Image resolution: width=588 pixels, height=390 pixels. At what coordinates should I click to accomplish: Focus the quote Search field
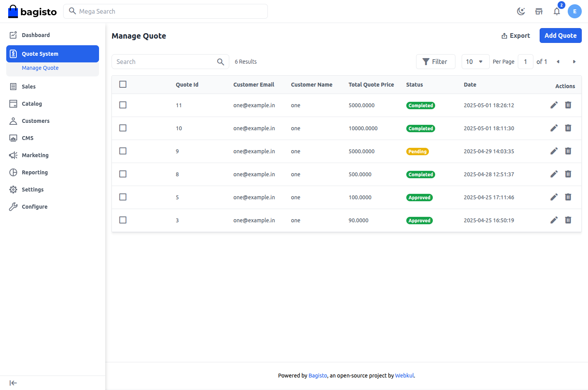[x=170, y=62]
